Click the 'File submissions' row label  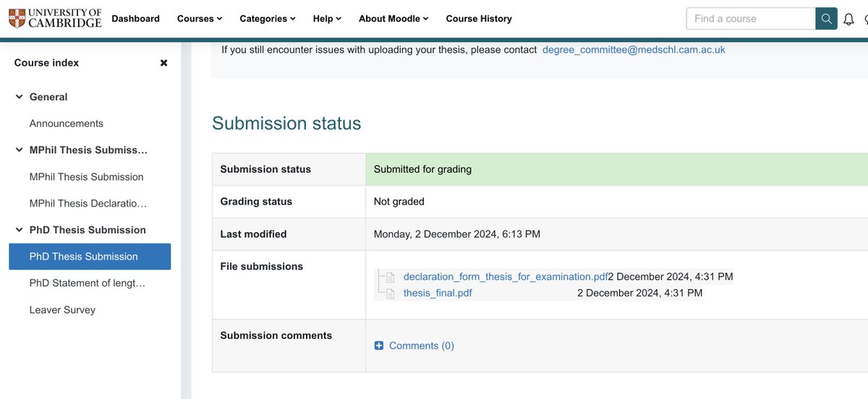coord(261,267)
